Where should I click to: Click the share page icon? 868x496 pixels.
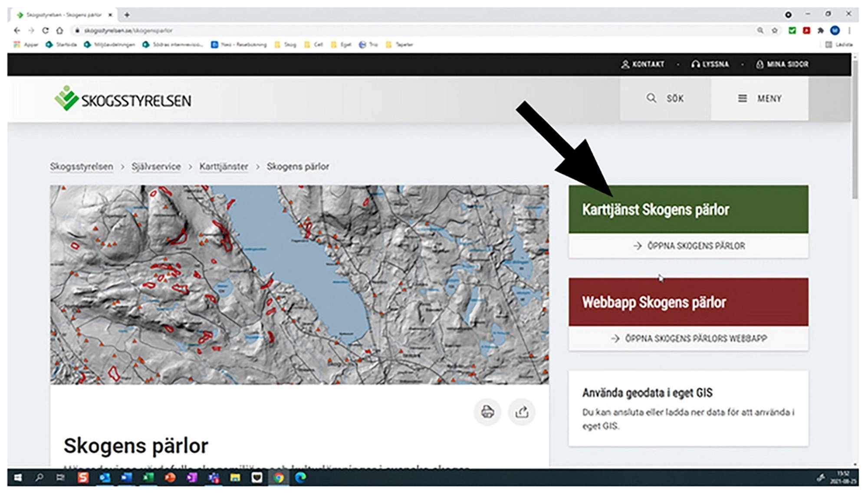[522, 412]
